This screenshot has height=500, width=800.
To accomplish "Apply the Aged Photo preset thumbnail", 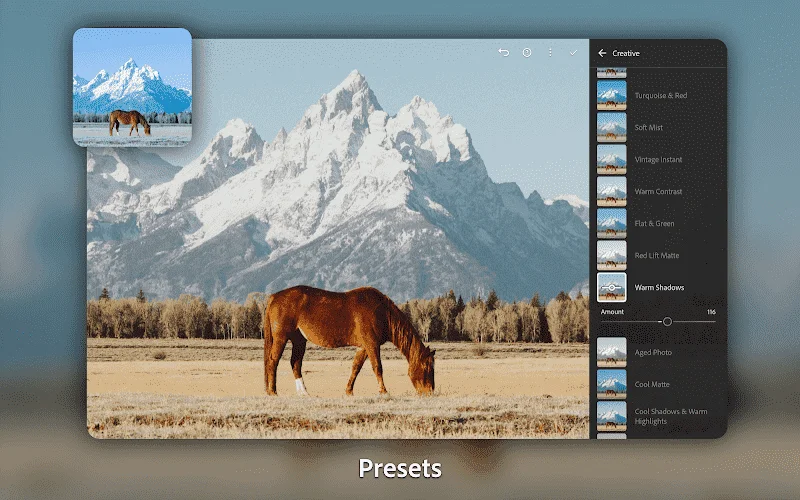I will click(612, 352).
